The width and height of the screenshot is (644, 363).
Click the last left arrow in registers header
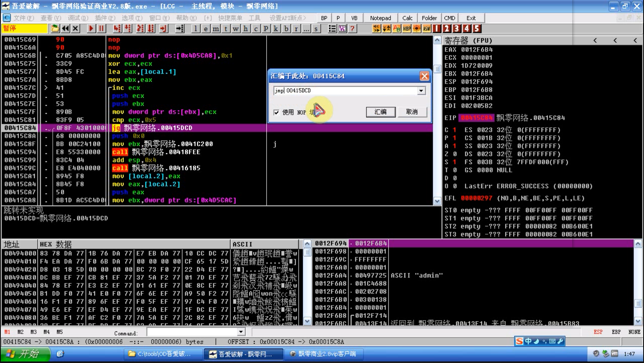point(635,41)
